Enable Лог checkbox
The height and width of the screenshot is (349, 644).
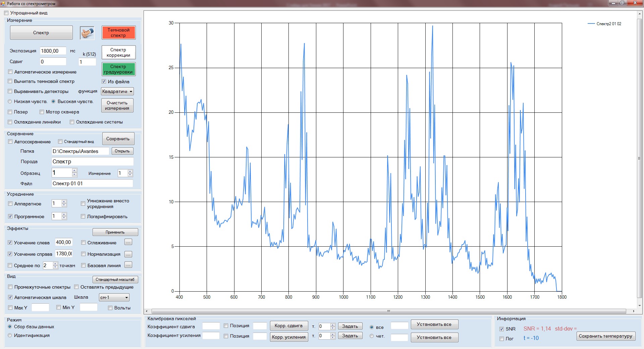502,339
